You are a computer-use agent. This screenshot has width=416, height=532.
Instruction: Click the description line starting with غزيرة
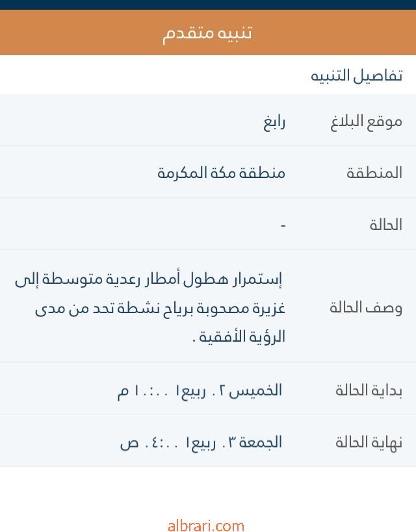click(160, 309)
